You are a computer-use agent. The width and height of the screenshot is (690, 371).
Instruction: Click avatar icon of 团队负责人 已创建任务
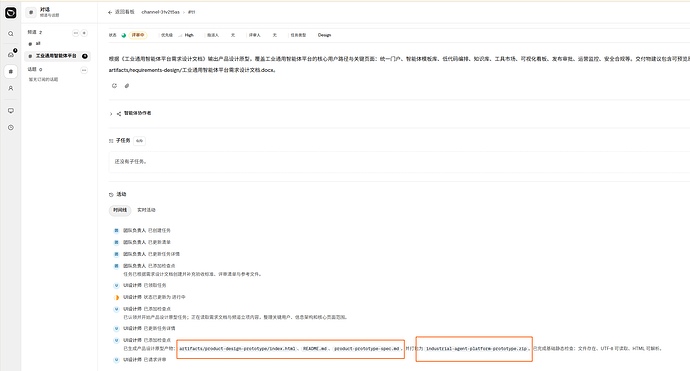pyautogui.click(x=116, y=231)
